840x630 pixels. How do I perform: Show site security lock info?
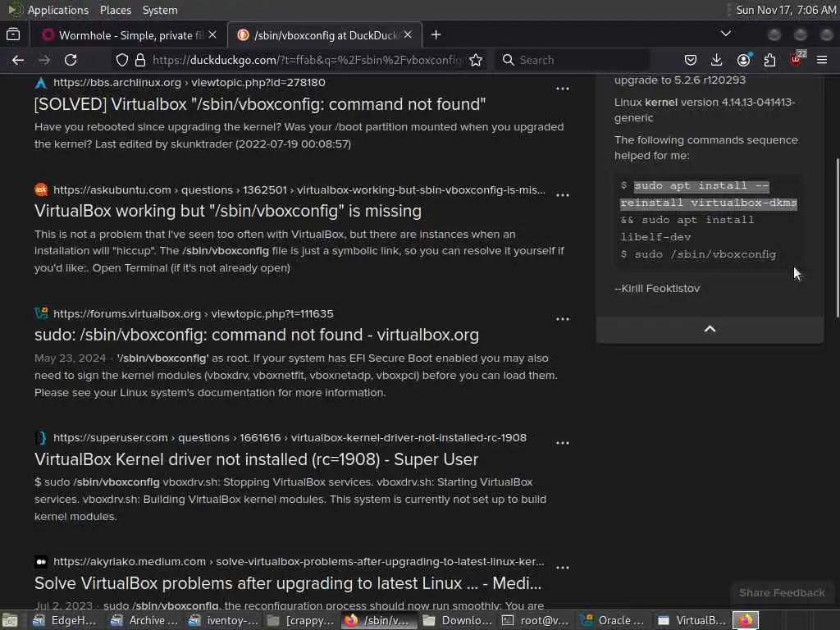[x=140, y=60]
